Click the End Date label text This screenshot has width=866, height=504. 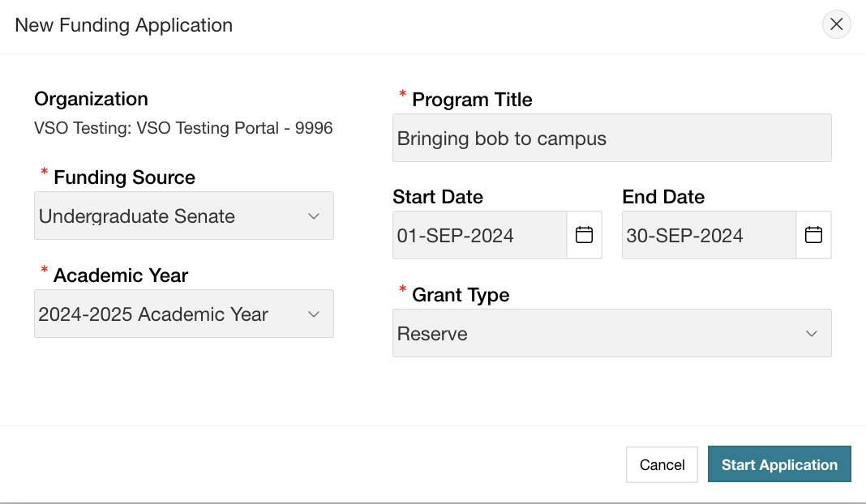663,197
